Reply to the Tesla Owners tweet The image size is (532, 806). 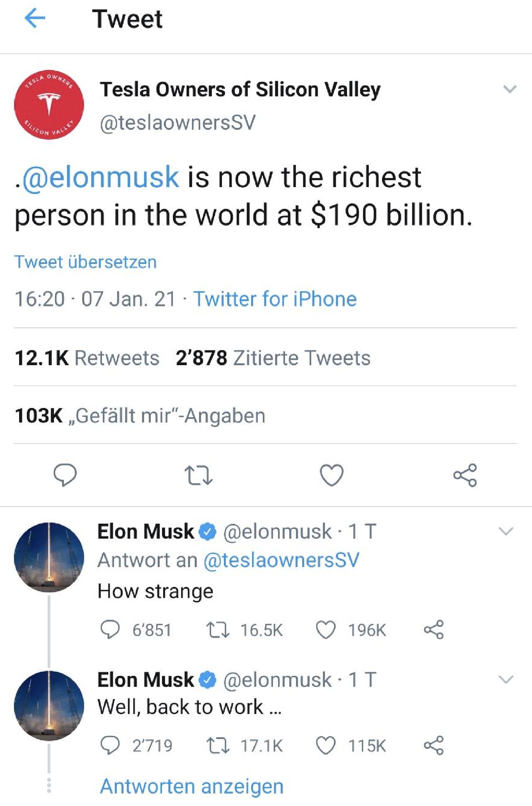pos(65,475)
